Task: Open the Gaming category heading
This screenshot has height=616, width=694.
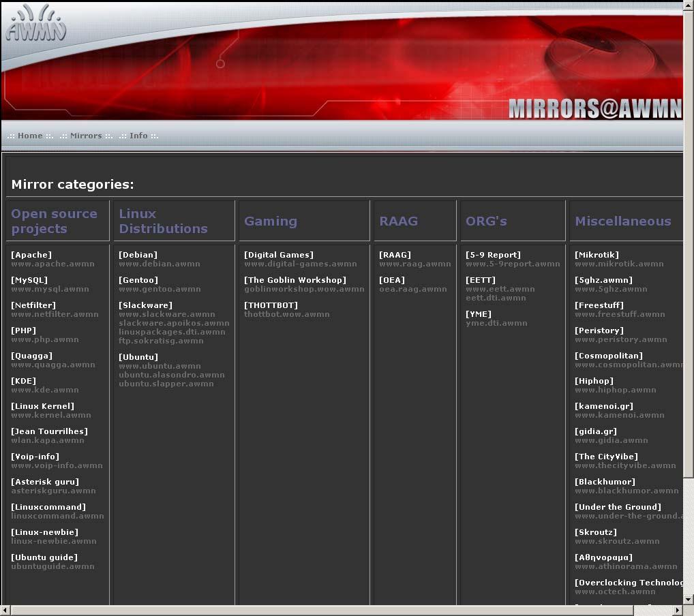Action: coord(271,221)
